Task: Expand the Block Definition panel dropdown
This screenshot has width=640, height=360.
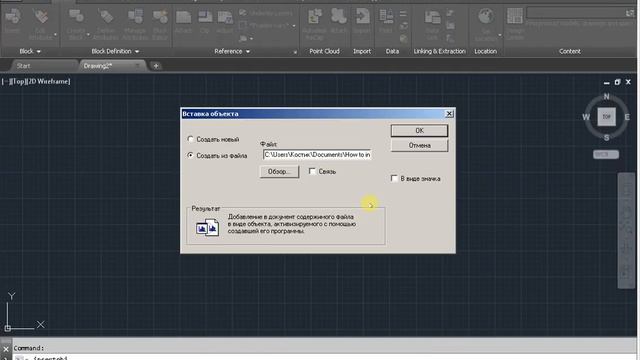Action: click(x=137, y=51)
